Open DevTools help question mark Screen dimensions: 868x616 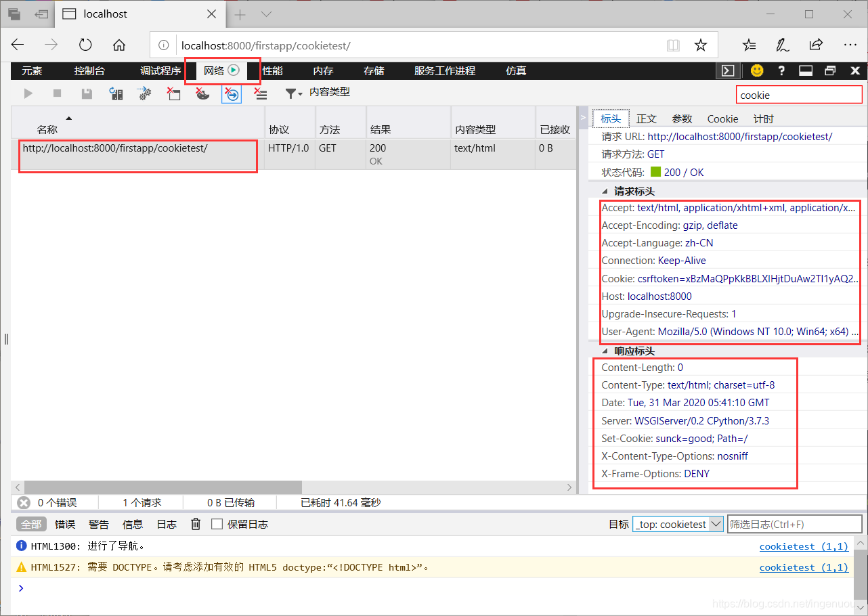[781, 70]
